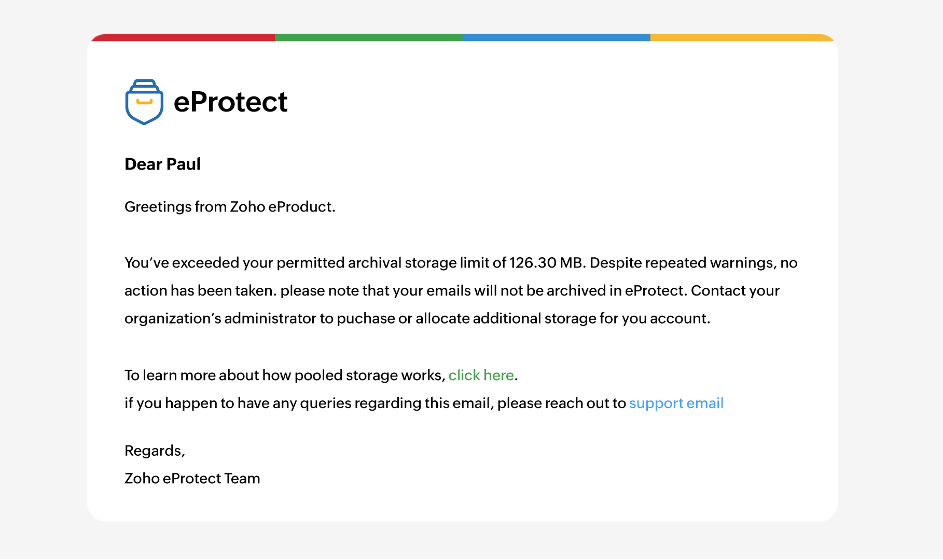The image size is (943, 560).
Task: Click the green segment of top color bar
Action: click(x=368, y=37)
